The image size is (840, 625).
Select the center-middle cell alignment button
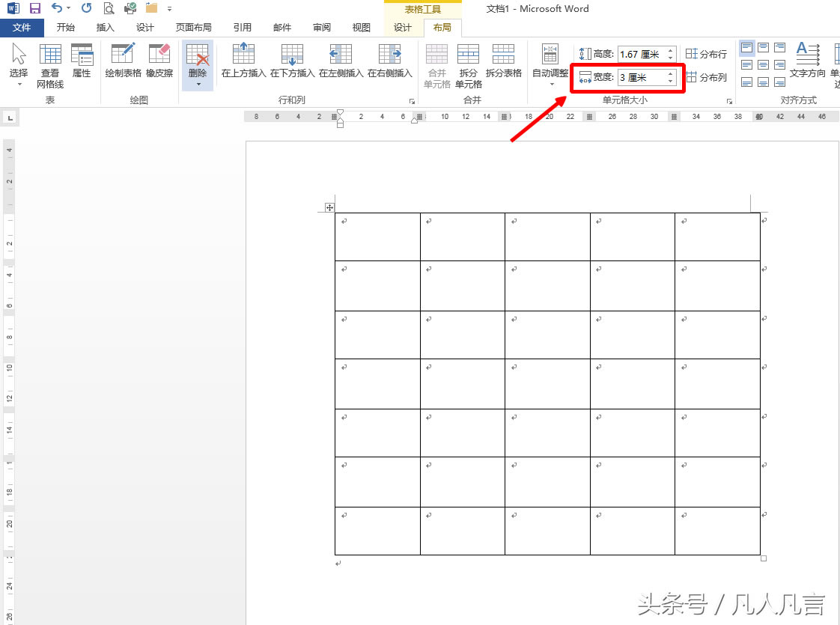[764, 65]
